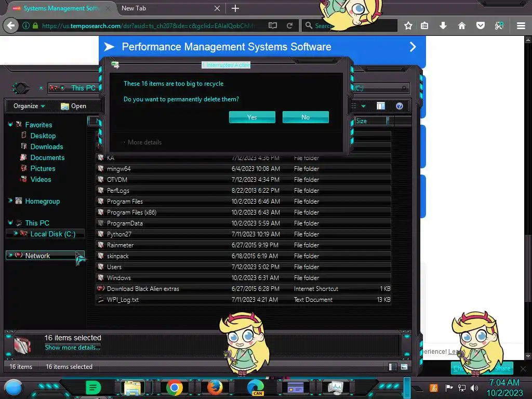Open the Firefox hamburger menu
This screenshot has height=399, width=532.
point(521,25)
